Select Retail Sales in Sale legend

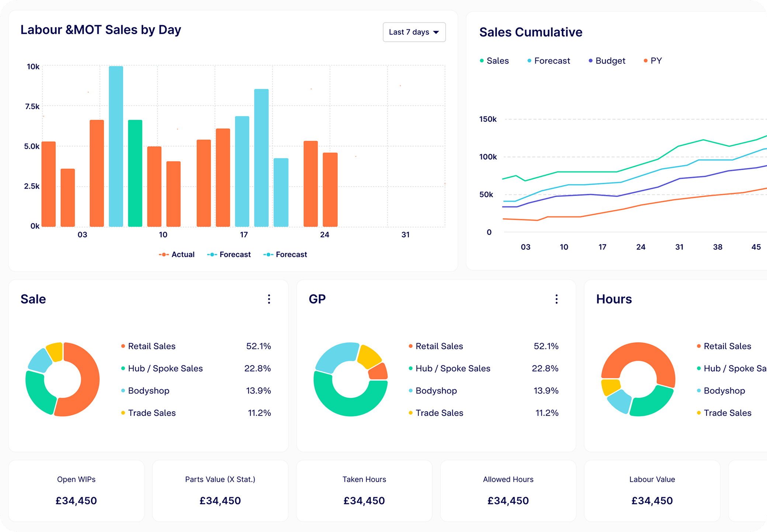151,346
